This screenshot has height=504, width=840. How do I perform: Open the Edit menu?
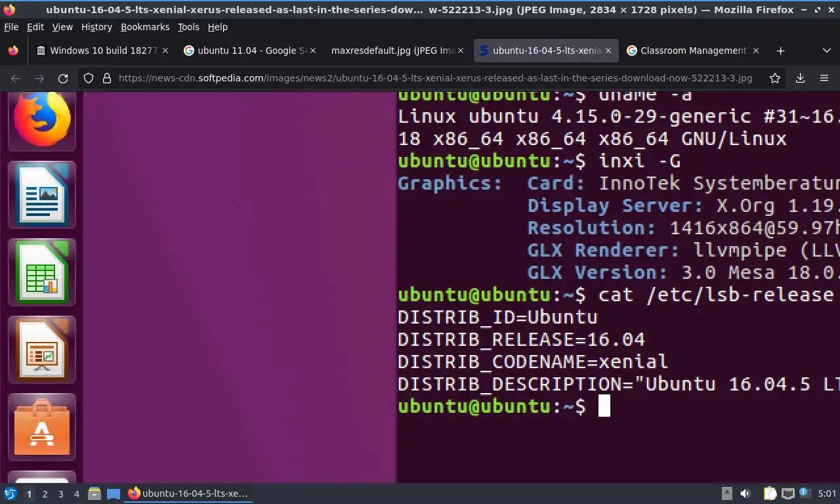point(35,27)
